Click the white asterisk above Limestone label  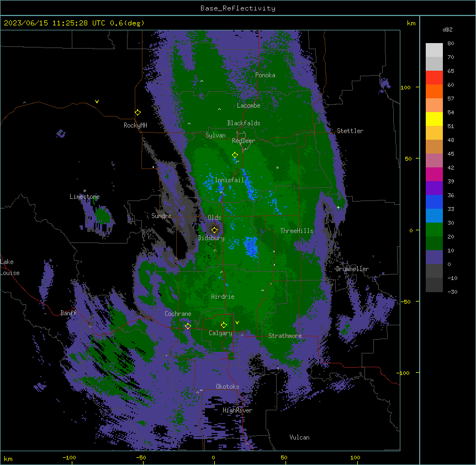(84, 191)
